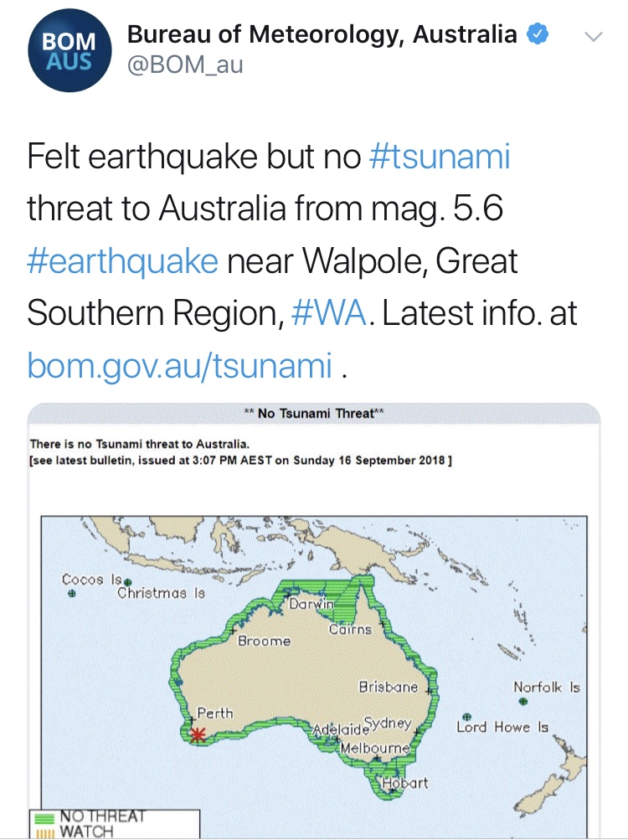Click the Lord Howe Is marker
The image size is (628, 840).
coord(466,717)
